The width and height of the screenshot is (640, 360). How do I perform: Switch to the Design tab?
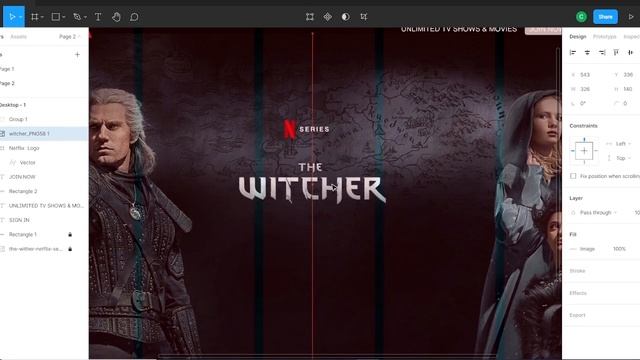(578, 37)
